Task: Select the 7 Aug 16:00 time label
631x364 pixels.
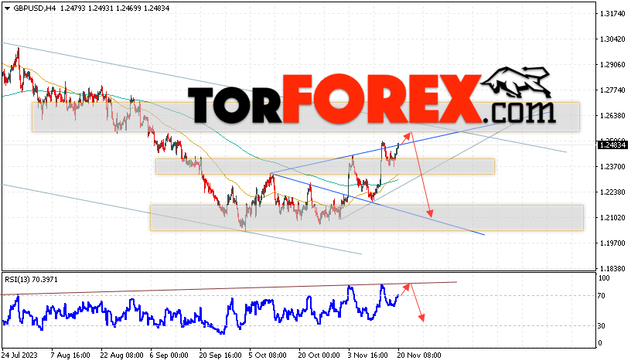Action: (70, 355)
